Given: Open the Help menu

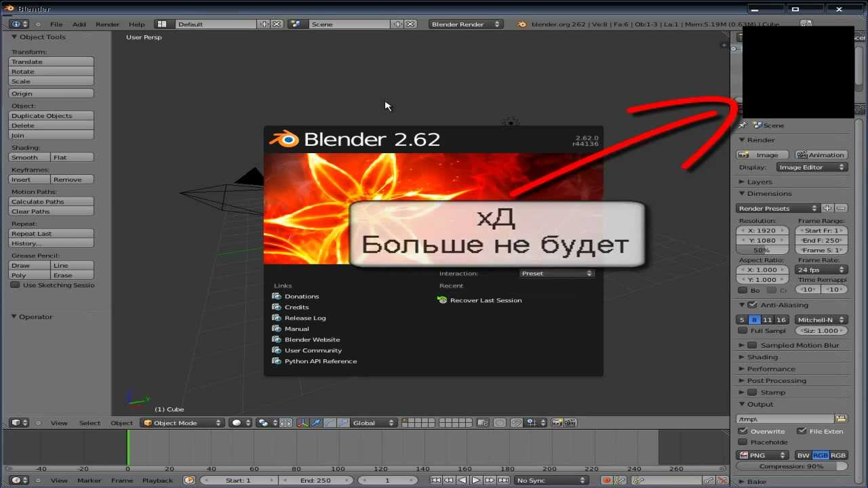Looking at the screenshot, I should (x=137, y=24).
